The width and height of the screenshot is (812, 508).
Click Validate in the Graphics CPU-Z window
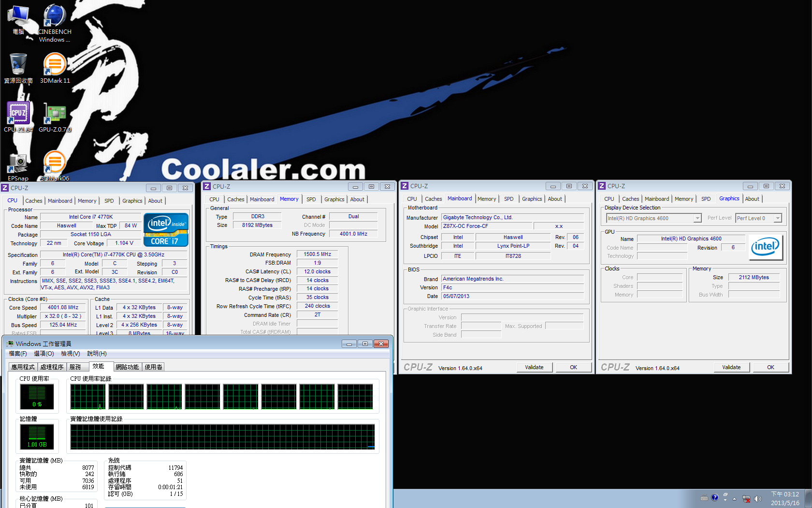click(x=731, y=367)
